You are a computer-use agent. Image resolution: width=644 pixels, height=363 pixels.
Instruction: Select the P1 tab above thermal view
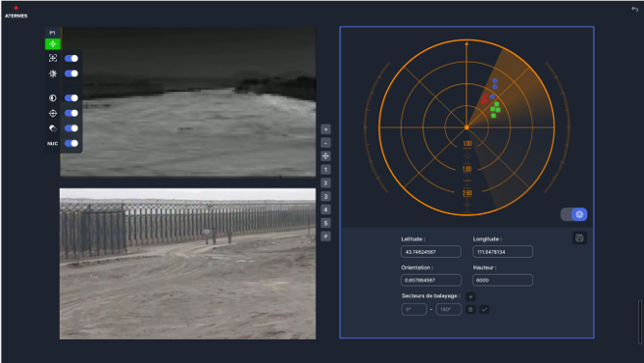tap(53, 33)
